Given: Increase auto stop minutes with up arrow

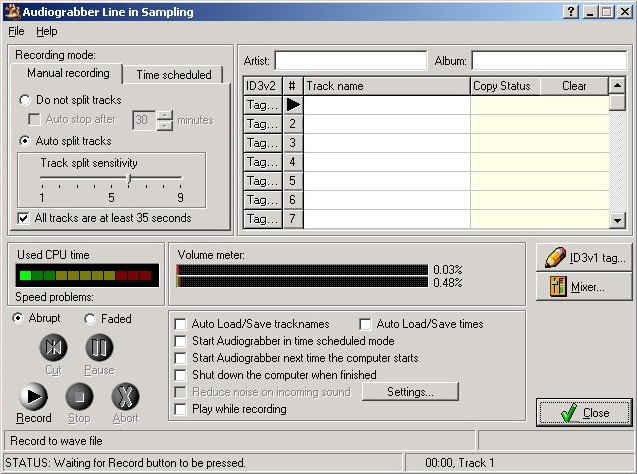Looking at the screenshot, I should coord(165,115).
